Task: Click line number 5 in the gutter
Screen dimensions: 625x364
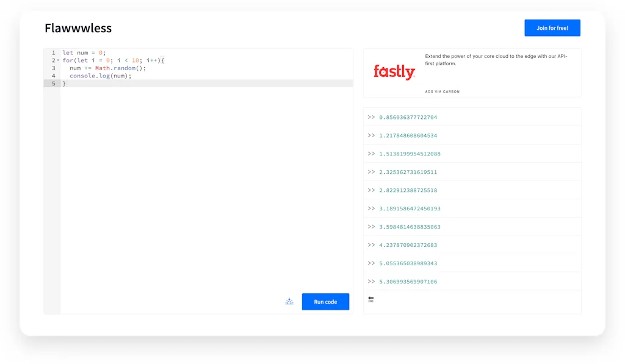Action: [53, 84]
